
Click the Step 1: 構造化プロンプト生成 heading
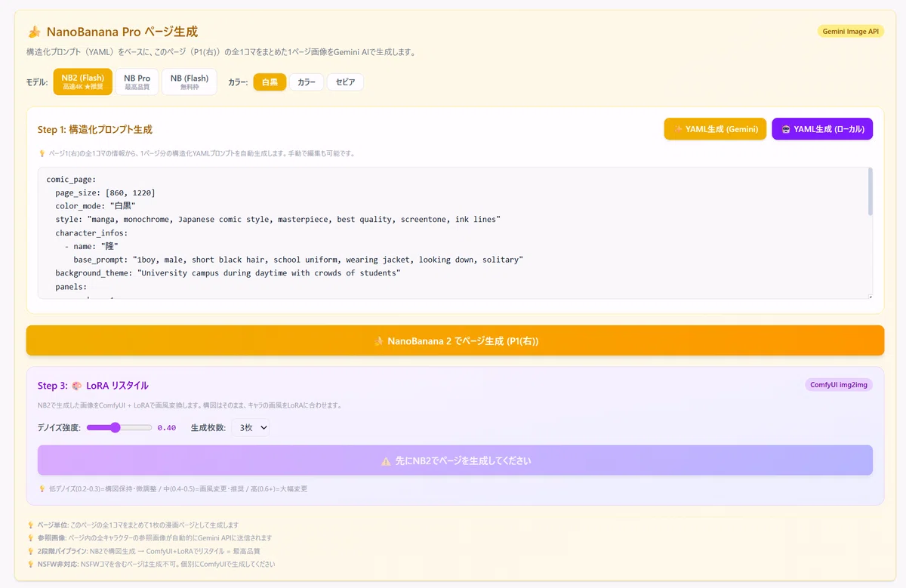click(x=95, y=130)
